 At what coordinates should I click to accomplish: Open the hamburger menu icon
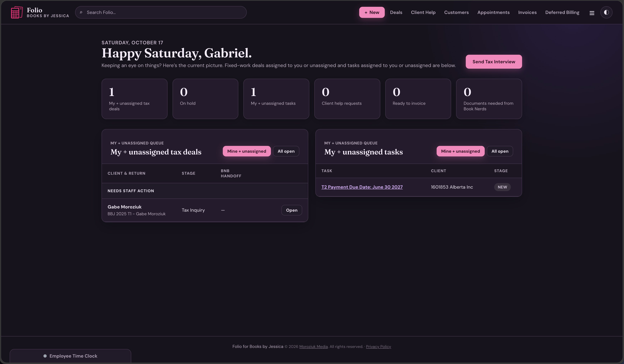592,13
